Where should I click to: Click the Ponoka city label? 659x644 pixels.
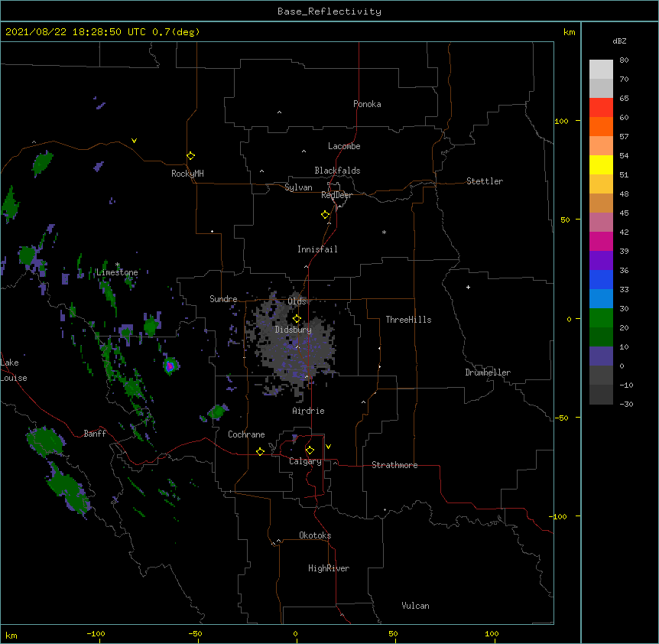pyautogui.click(x=367, y=104)
